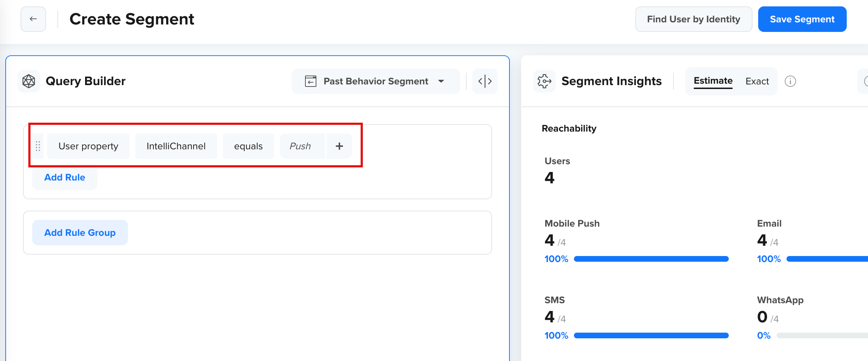This screenshot has width=868, height=361.
Task: Click the Query Builder heading
Action: (86, 81)
